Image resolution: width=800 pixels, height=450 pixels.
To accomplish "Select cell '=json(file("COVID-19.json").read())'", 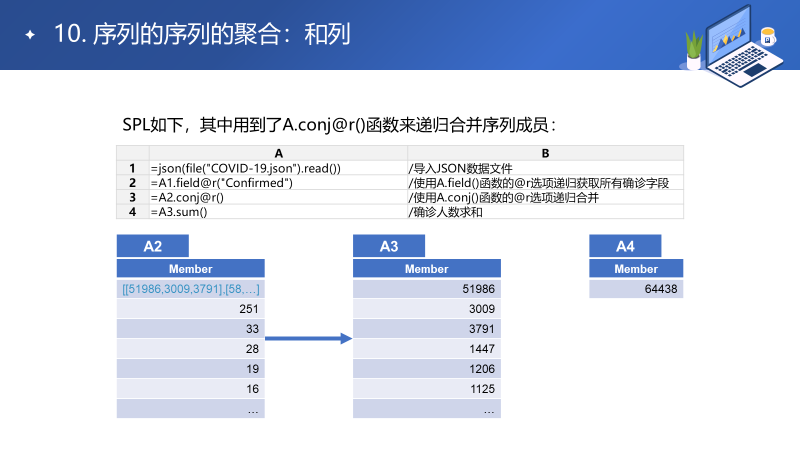I will [x=279, y=168].
